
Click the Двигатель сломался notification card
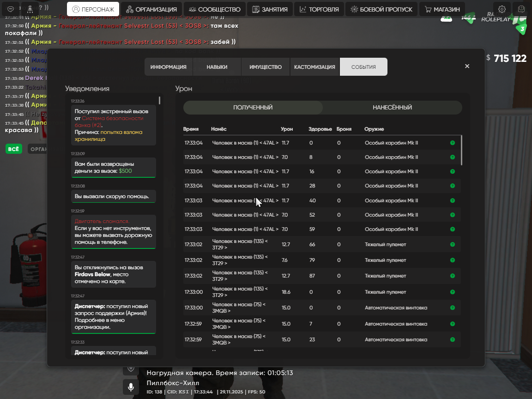[x=113, y=231]
